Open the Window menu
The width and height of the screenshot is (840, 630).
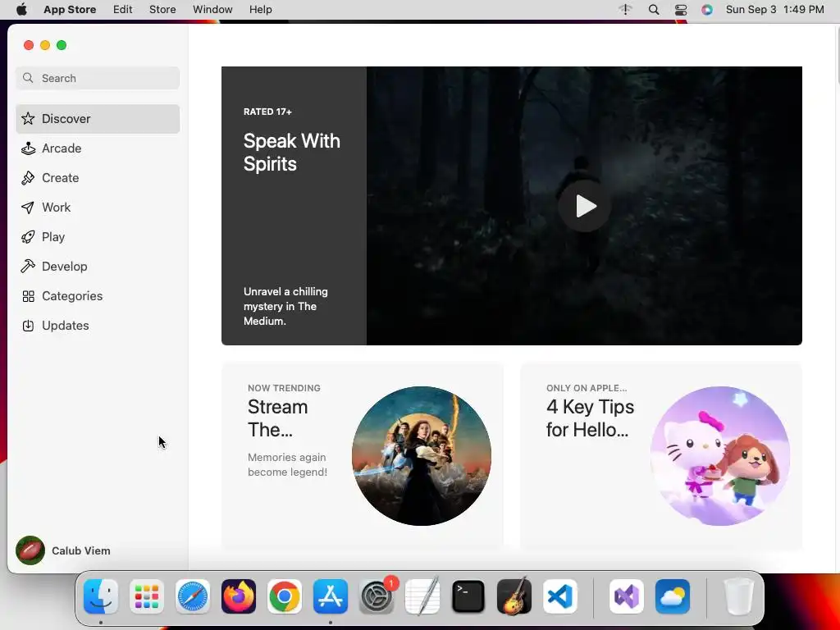click(212, 10)
